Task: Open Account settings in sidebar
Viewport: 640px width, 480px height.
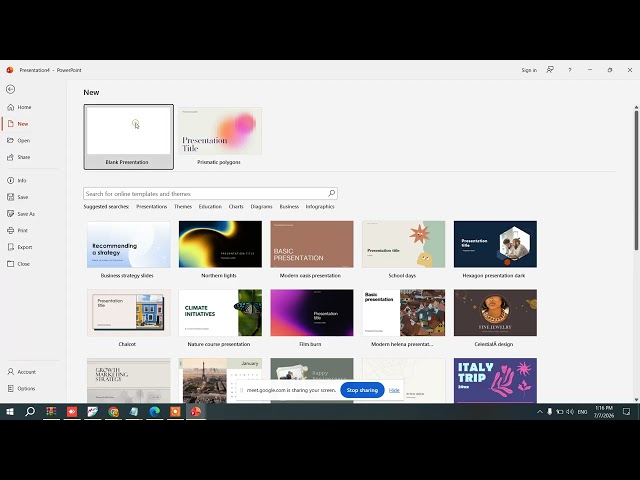Action: (21, 372)
